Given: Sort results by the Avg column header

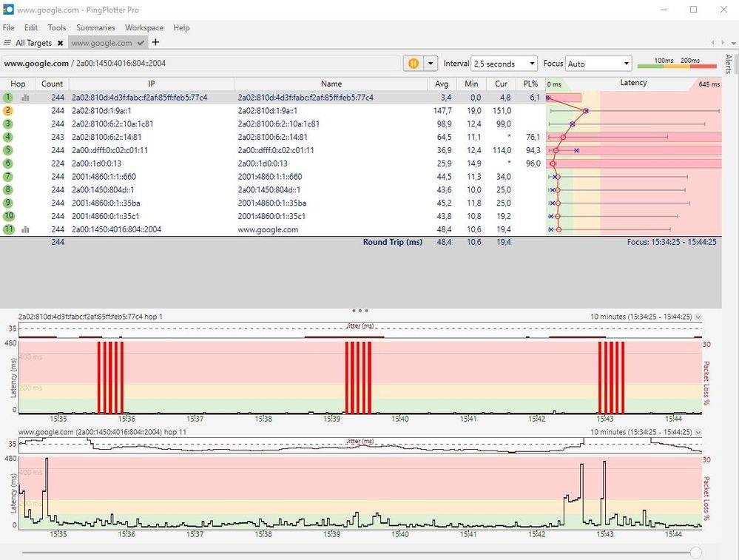Looking at the screenshot, I should tap(442, 84).
